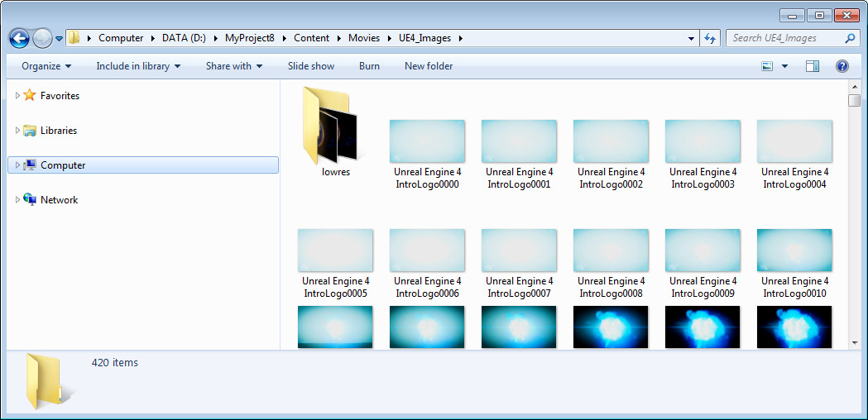Click the Search UE4_Images input field
Image resolution: width=868 pixels, height=420 pixels.
(786, 38)
